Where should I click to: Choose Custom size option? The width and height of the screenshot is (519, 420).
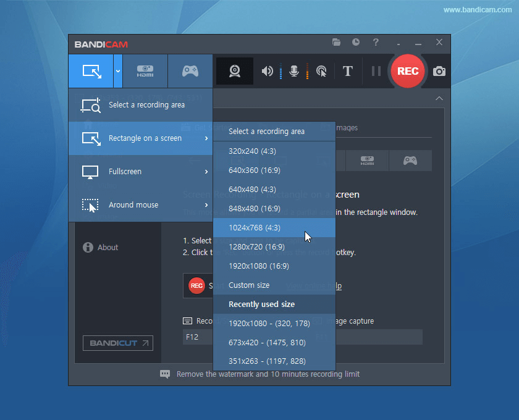(274, 285)
